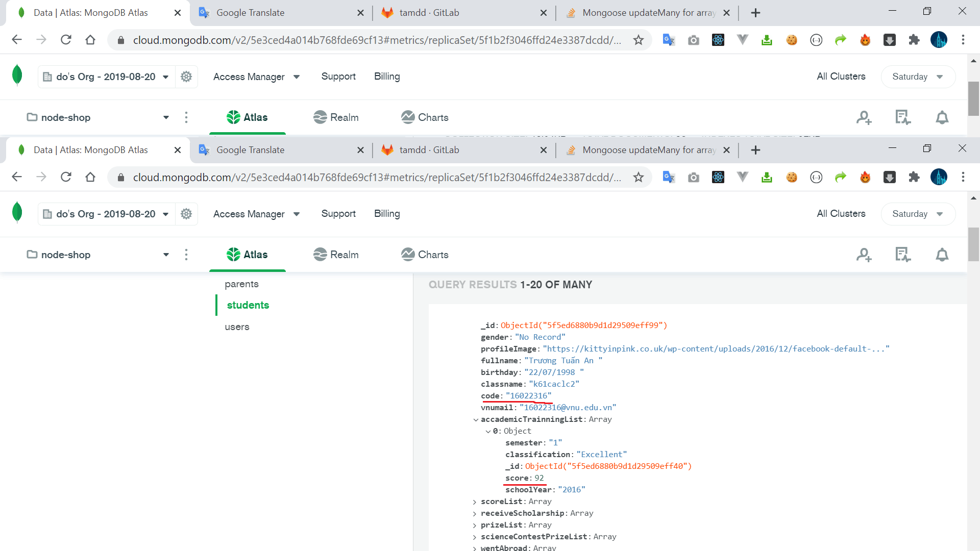Image resolution: width=980 pixels, height=551 pixels.
Task: Open do's Org selector in lower window
Action: tap(106, 214)
